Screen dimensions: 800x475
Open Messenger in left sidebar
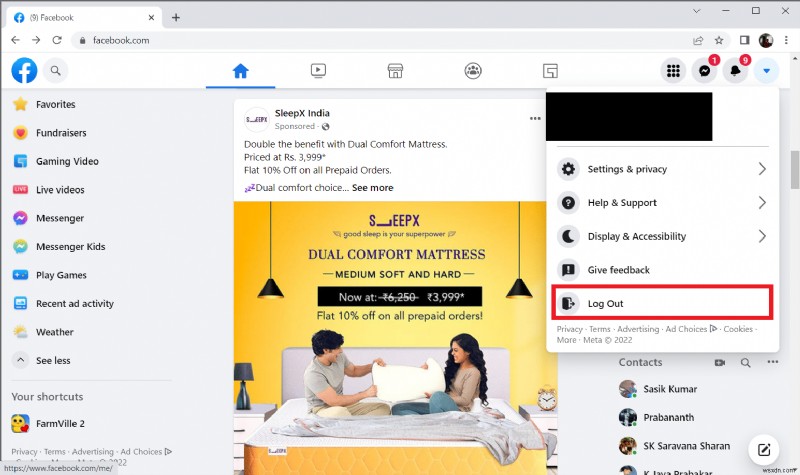pyautogui.click(x=60, y=218)
